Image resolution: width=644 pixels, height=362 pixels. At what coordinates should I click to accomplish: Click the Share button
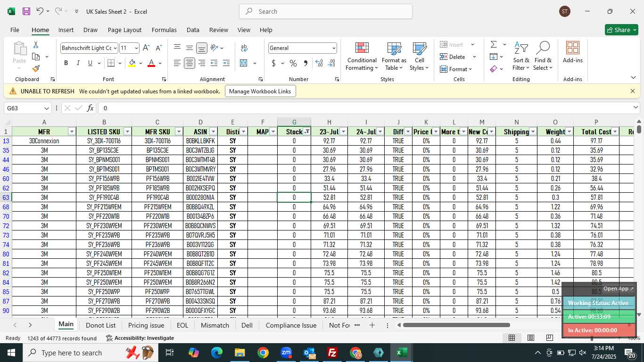pyautogui.click(x=621, y=30)
